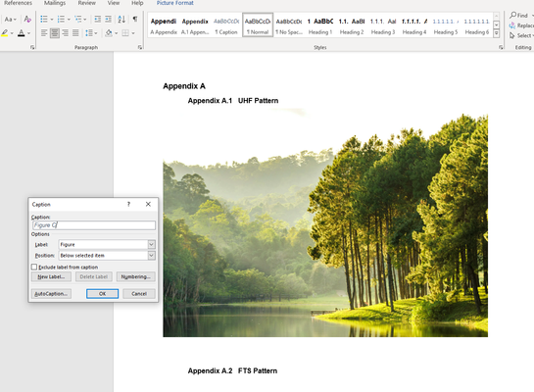Switch to the Picture Format tab
Screen dimensions: 534x392
pyautogui.click(x=175, y=3)
